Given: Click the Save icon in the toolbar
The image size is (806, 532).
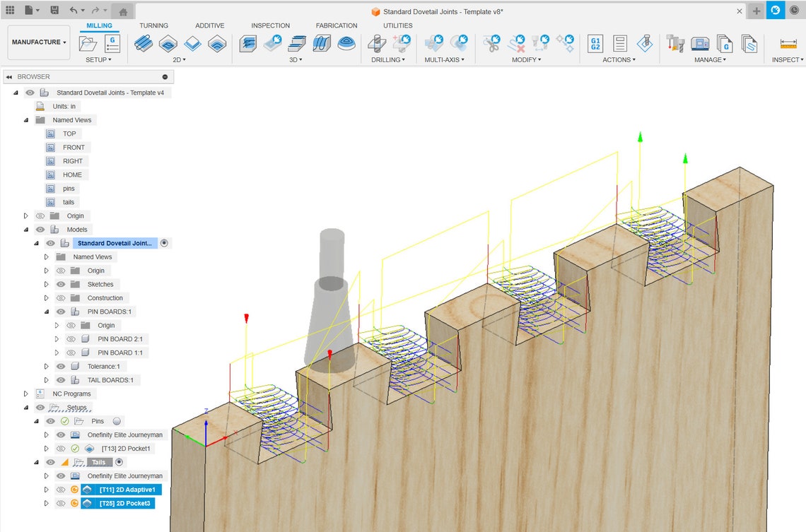Looking at the screenshot, I should point(54,10).
